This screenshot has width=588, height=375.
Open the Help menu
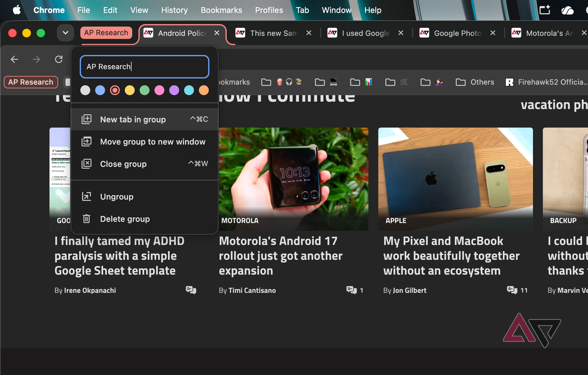point(373,10)
